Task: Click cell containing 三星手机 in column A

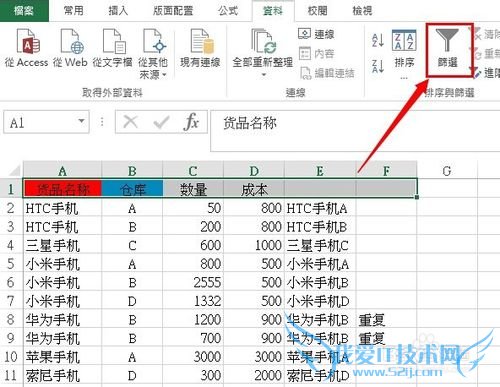Action: 62,246
